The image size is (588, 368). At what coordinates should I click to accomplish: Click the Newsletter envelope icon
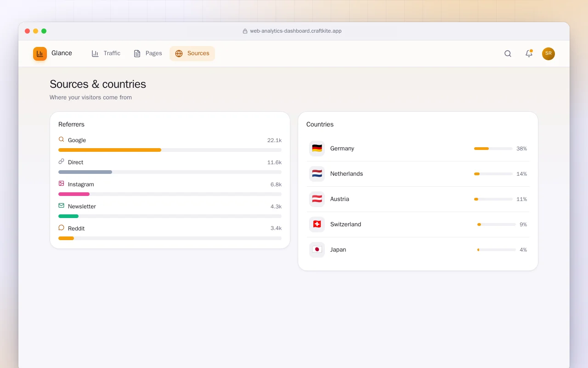[x=61, y=206]
